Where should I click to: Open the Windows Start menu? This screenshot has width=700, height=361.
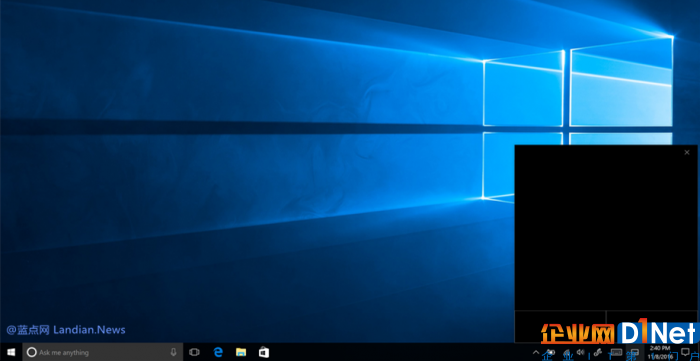[11, 352]
